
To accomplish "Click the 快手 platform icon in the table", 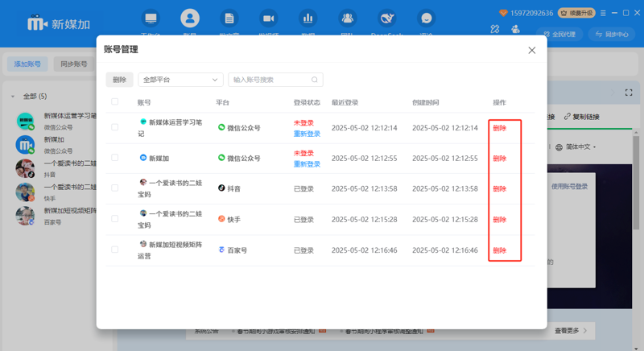I will point(221,219).
